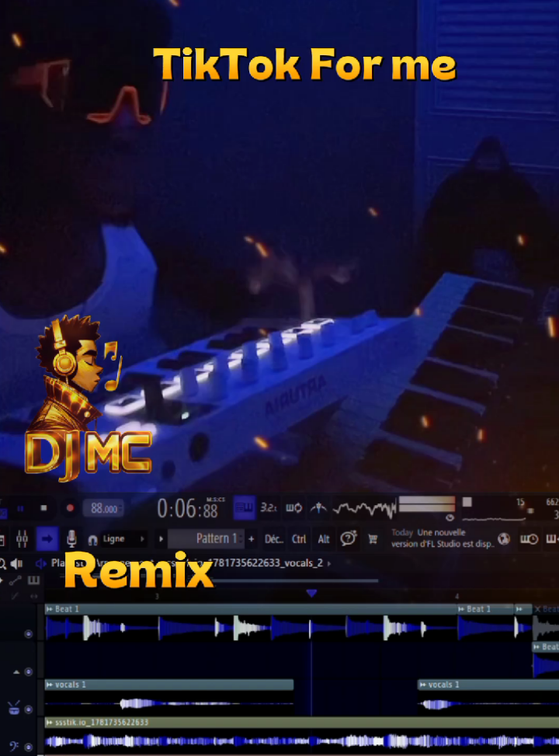The image size is (559, 756).
Task: Toggle the loop recording icon
Action: click(293, 507)
